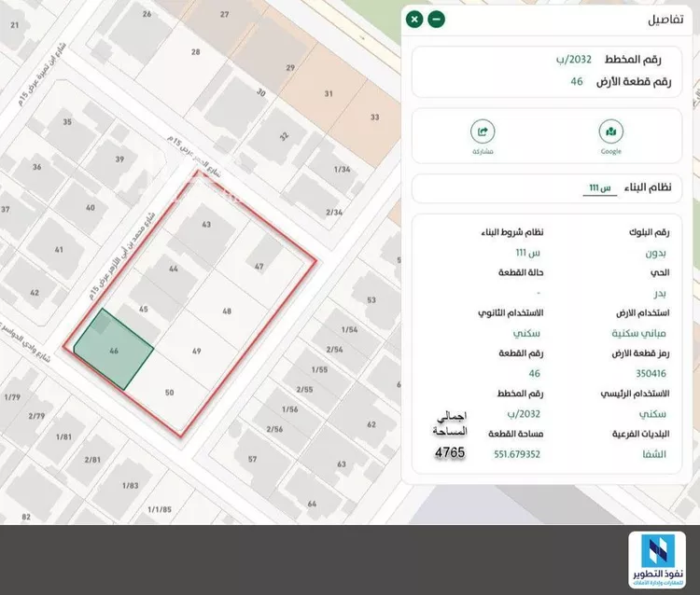Click parcel 41 on the map
The height and width of the screenshot is (595, 700).
59,250
